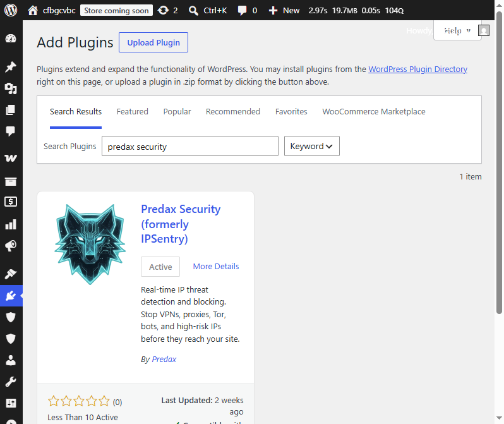Open Products archive box icon

point(11,181)
